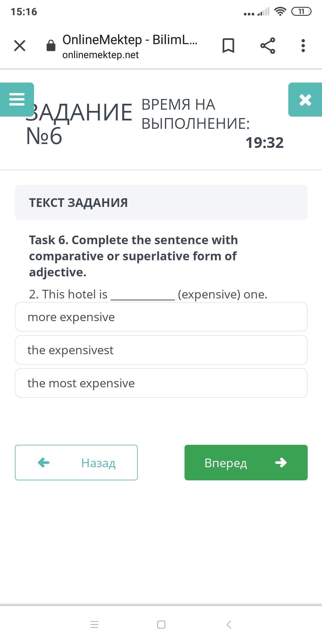This screenshot has height=644, width=322.
Task: Bookmark this page
Action: pos(228,46)
